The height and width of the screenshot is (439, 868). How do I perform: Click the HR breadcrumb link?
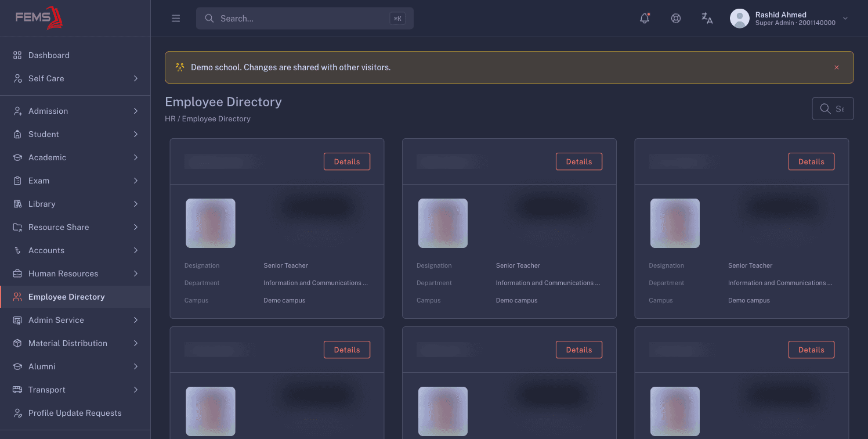pos(170,118)
